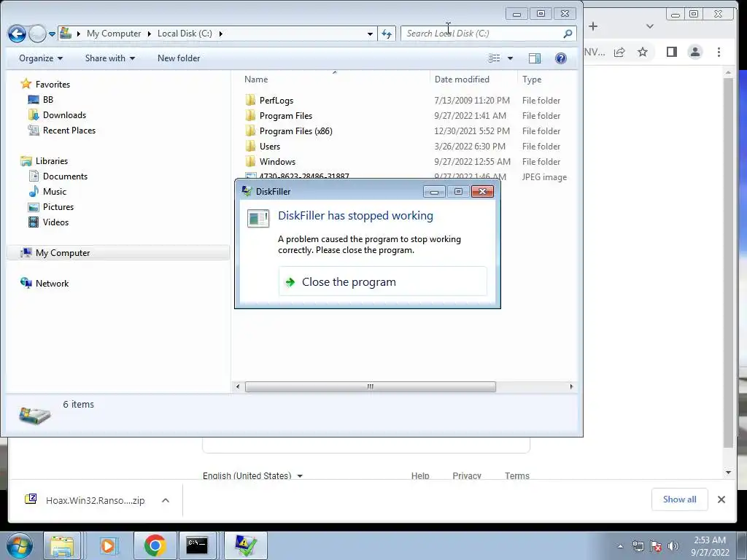Open Explorer help with the question mark

(x=561, y=58)
